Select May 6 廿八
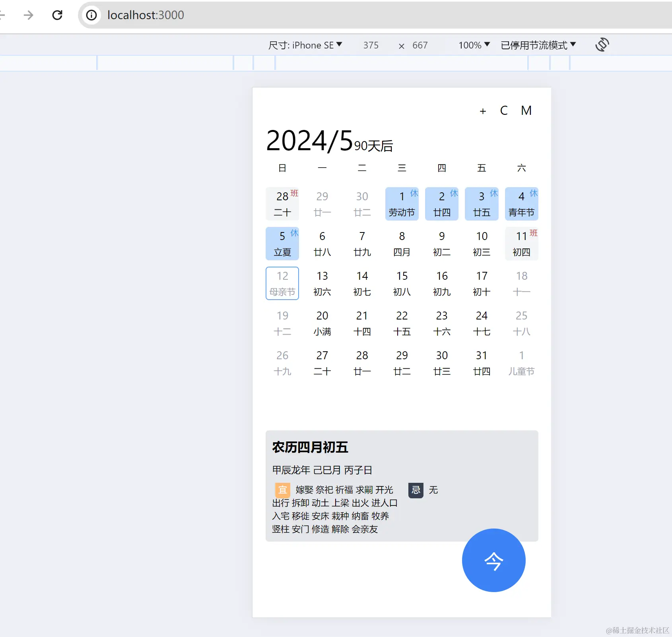Viewport: 672px width, 637px height. coord(322,244)
